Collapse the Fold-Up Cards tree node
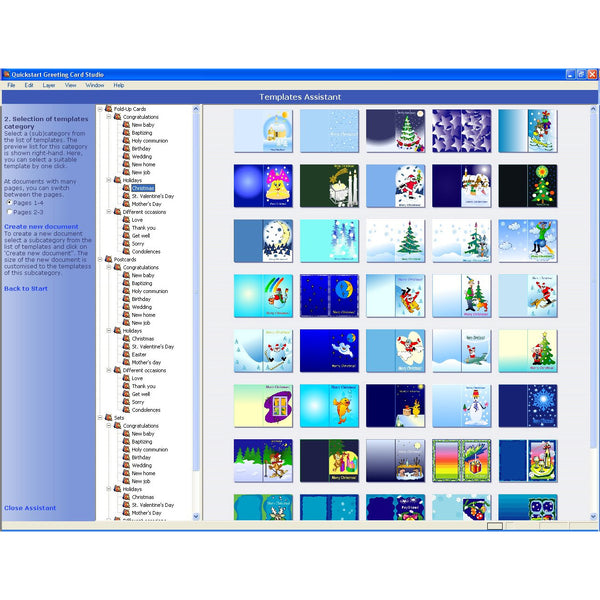This screenshot has width=600, height=600. [x=100, y=108]
